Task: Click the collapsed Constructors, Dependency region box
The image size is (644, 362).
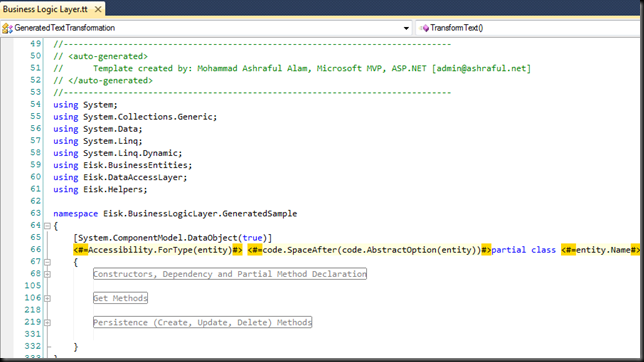Action: [x=230, y=274]
